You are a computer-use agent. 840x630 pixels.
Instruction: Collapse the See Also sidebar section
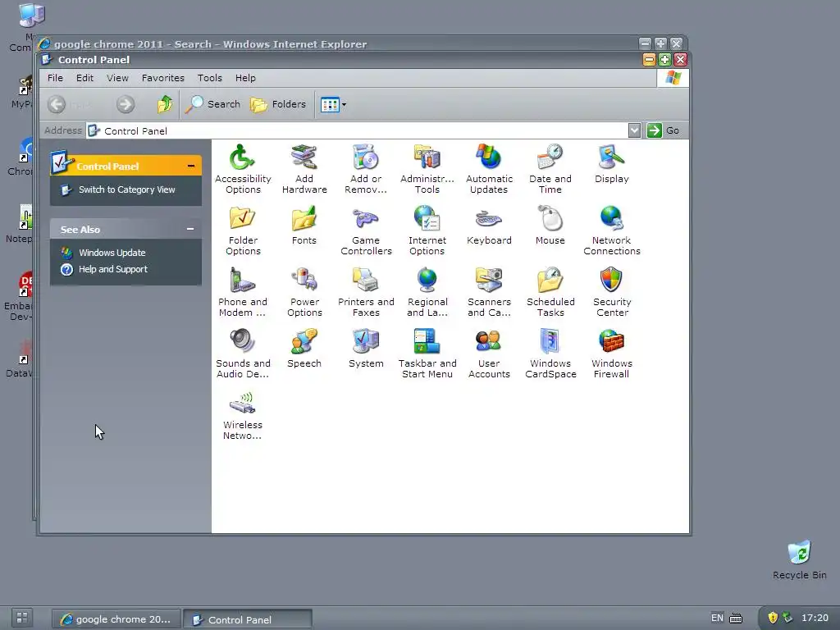190,229
